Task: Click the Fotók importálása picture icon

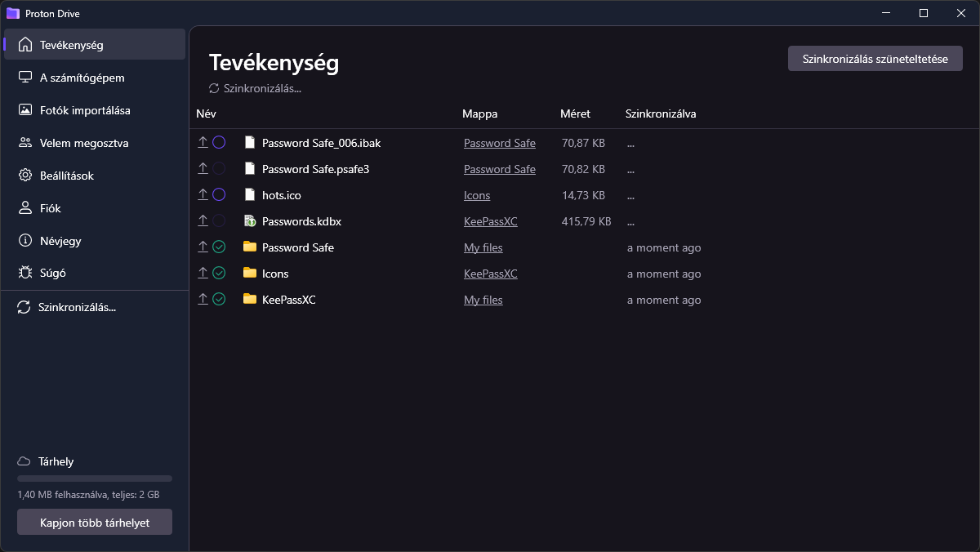Action: click(x=25, y=110)
